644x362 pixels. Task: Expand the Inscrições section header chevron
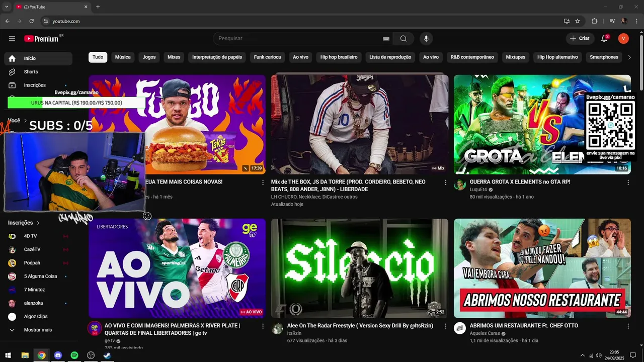[x=38, y=223]
